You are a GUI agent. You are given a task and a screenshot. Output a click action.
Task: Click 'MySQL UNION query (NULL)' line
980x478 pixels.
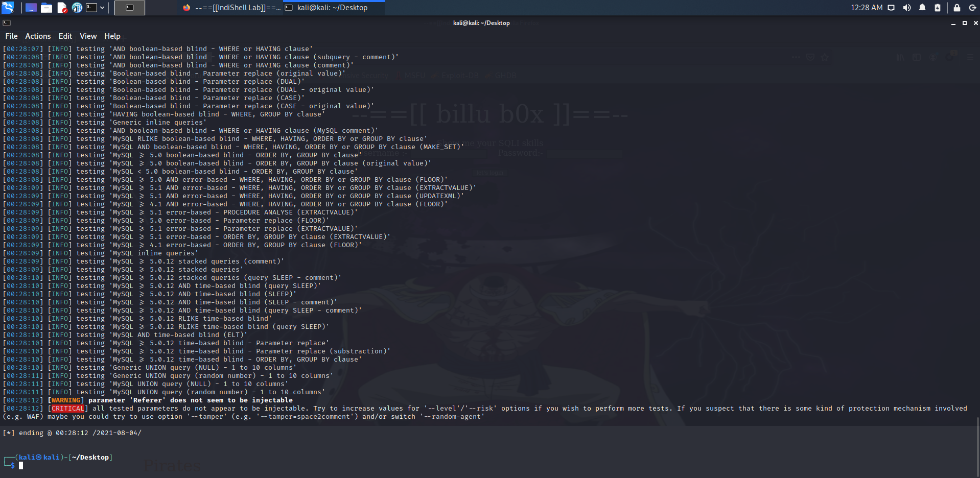146,384
